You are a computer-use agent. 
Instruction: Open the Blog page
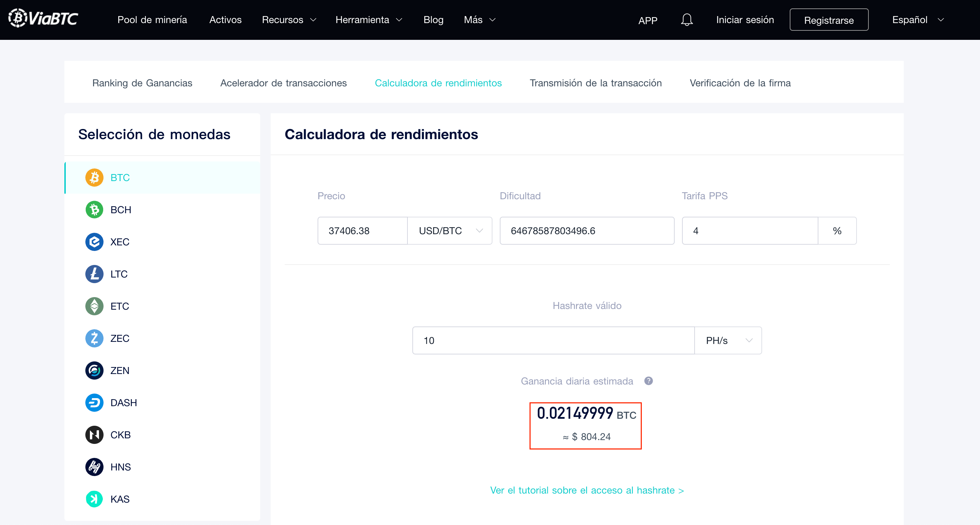pyautogui.click(x=433, y=20)
